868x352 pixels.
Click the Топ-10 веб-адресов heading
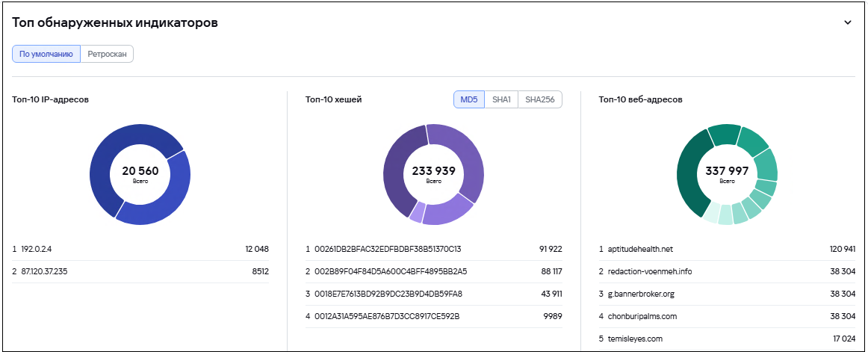click(640, 99)
